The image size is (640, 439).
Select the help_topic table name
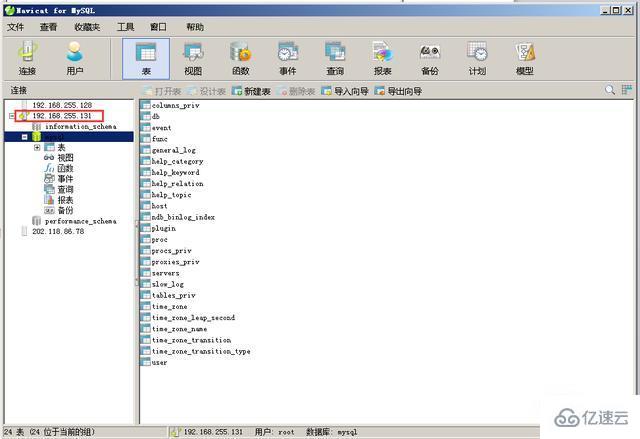tap(171, 195)
